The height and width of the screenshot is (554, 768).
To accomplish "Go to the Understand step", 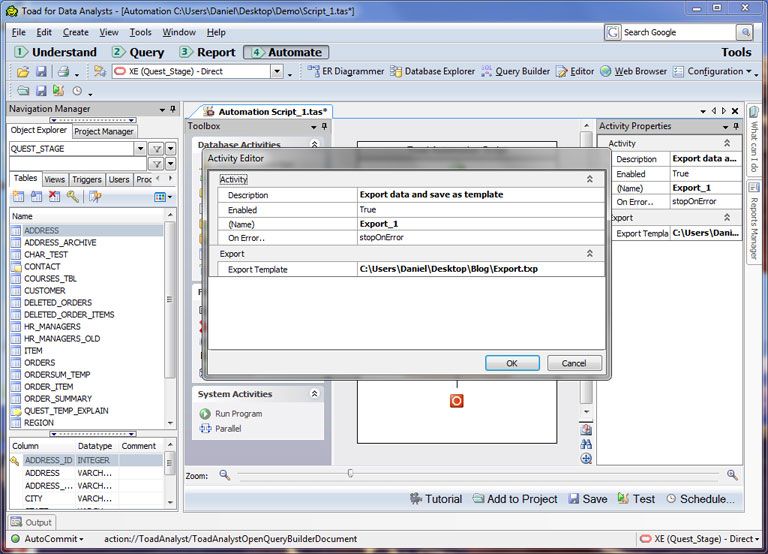I will coord(55,52).
